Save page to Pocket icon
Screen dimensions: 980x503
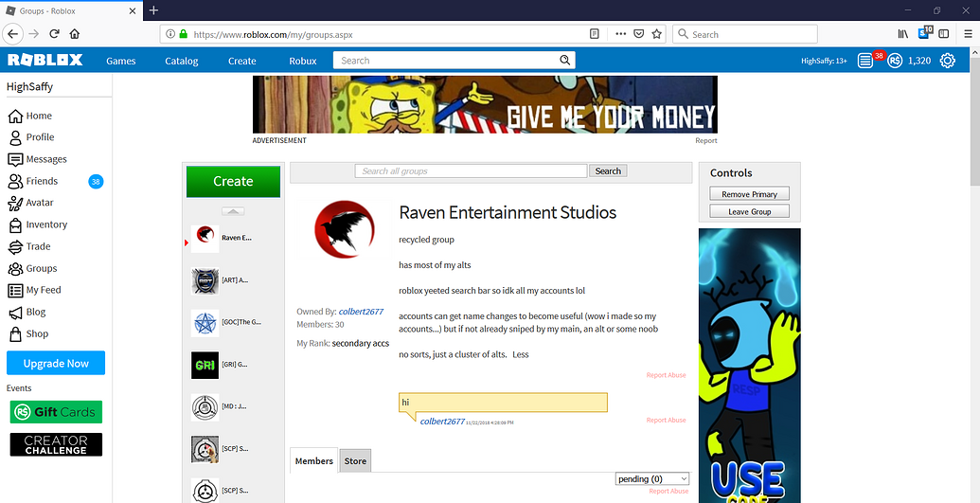638,34
